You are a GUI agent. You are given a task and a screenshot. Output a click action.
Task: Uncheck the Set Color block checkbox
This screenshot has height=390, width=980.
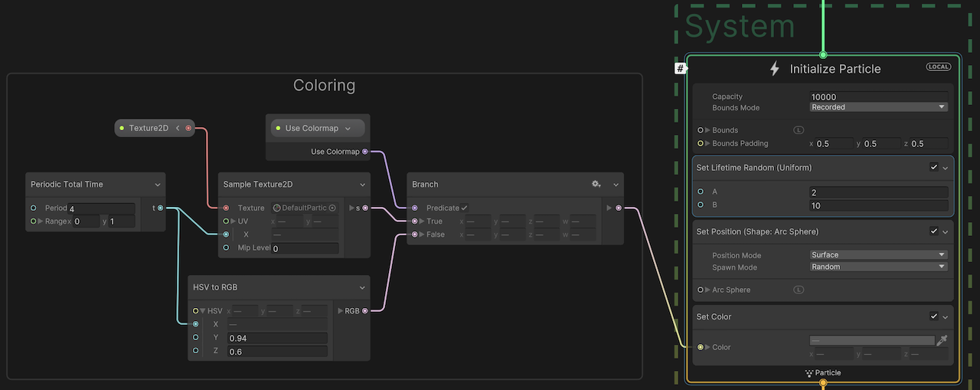[933, 316]
